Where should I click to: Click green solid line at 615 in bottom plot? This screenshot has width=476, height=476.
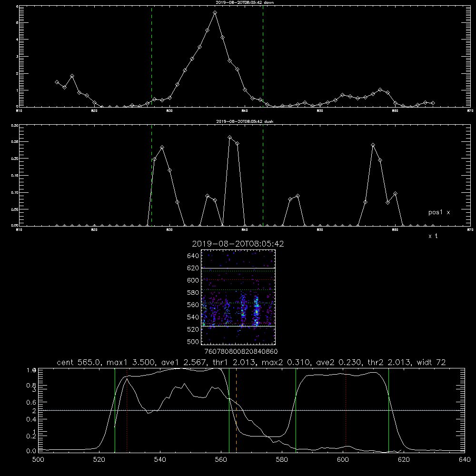(x=388, y=410)
